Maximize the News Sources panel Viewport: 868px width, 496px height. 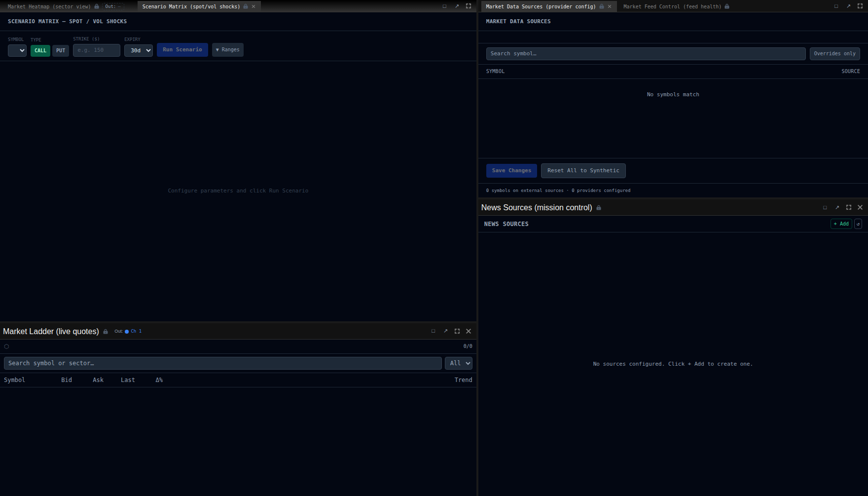[x=849, y=207]
